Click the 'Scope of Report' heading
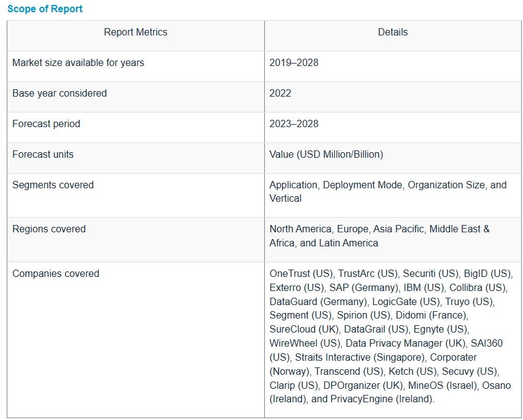The image size is (523, 420). pyautogui.click(x=45, y=9)
